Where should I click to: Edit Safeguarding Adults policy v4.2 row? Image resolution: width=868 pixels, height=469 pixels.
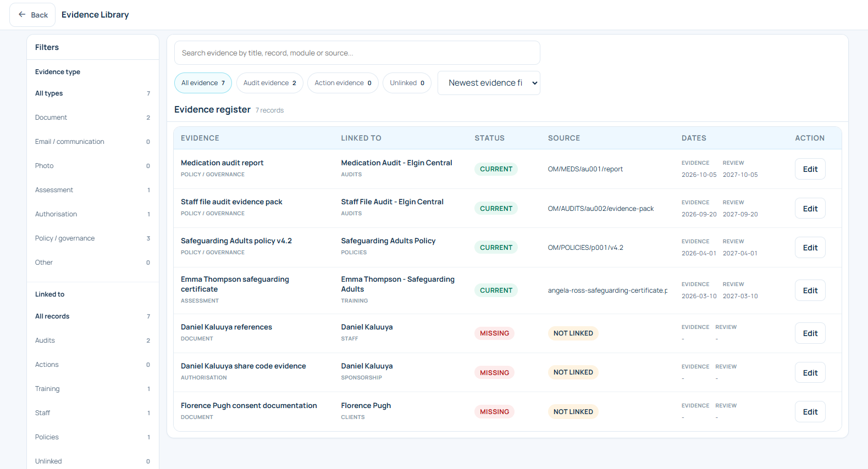[x=810, y=248]
